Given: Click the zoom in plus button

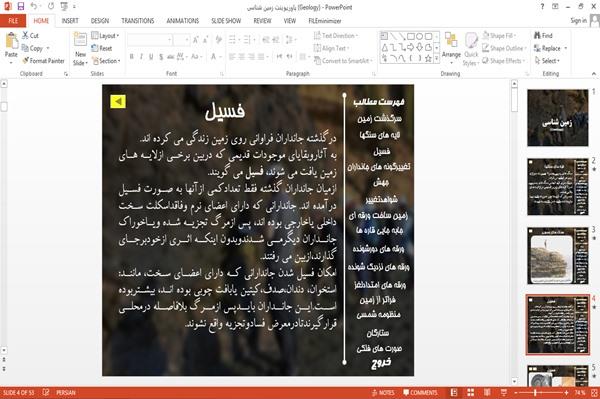Looking at the screenshot, I should [566, 392].
